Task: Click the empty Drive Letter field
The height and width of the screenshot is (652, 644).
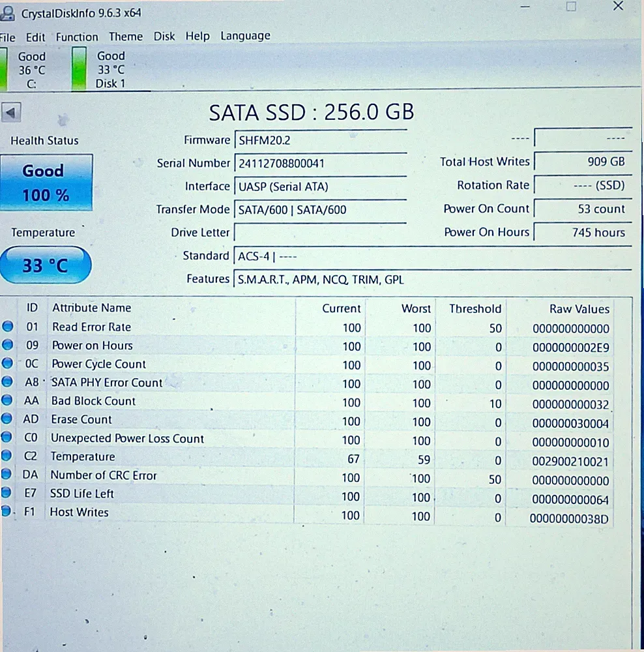Action: click(x=320, y=233)
